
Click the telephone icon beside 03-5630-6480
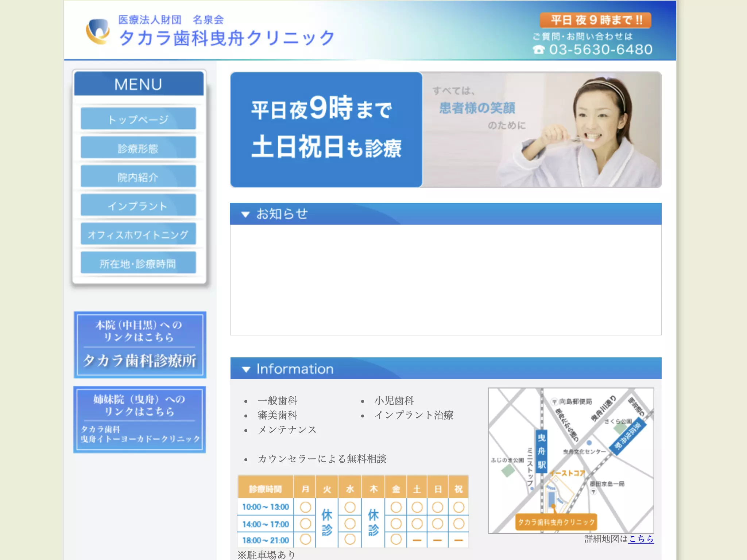click(x=539, y=50)
